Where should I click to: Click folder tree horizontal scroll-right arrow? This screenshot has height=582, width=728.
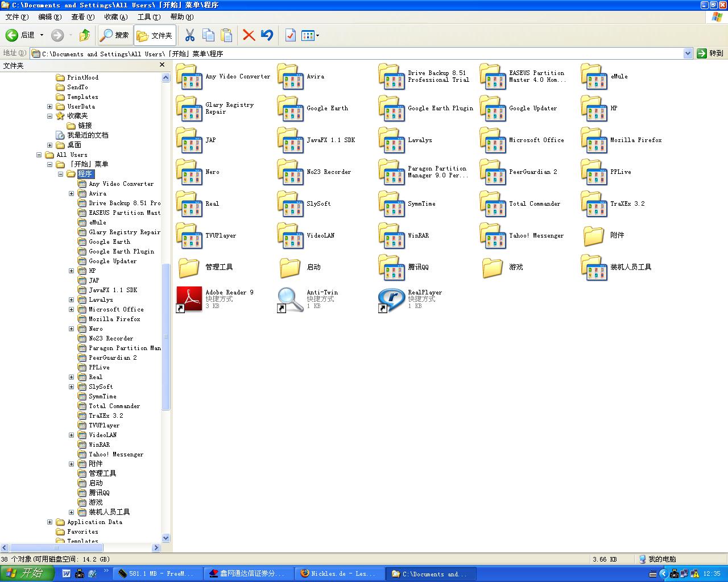[156, 547]
